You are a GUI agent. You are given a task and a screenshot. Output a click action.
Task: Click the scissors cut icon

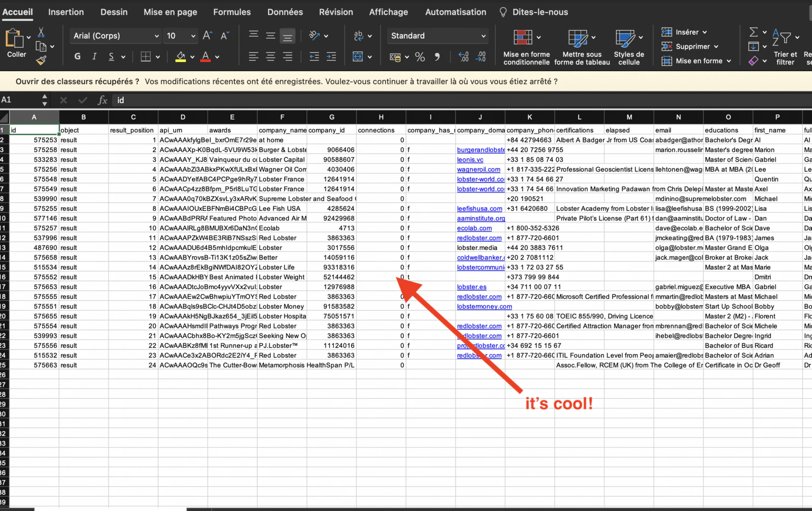click(41, 33)
